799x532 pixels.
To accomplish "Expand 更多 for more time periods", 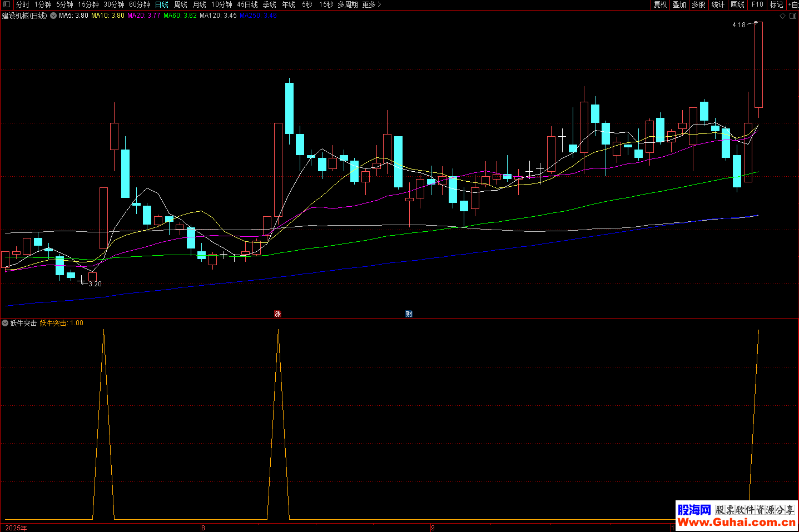I will 371,4.
